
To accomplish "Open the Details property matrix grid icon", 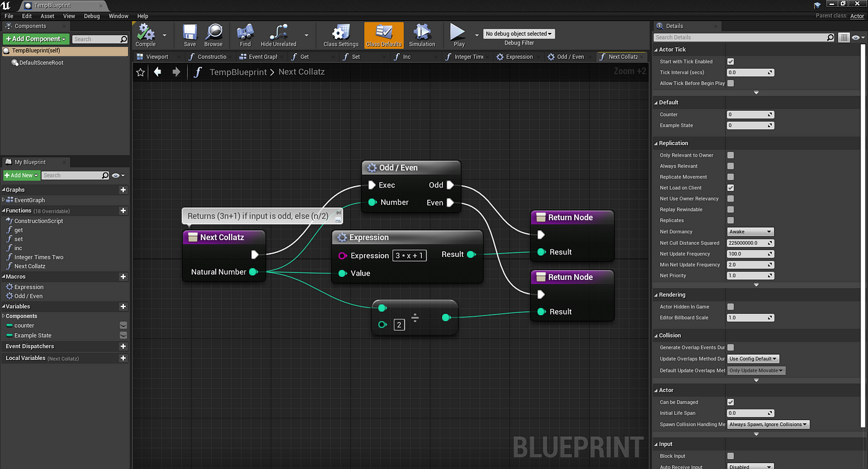I will point(844,38).
